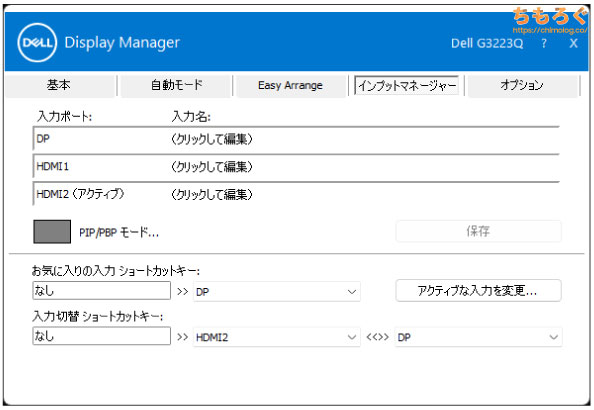Select the インプットマネージャー tab
Screen dimensions: 594x410
click(406, 85)
